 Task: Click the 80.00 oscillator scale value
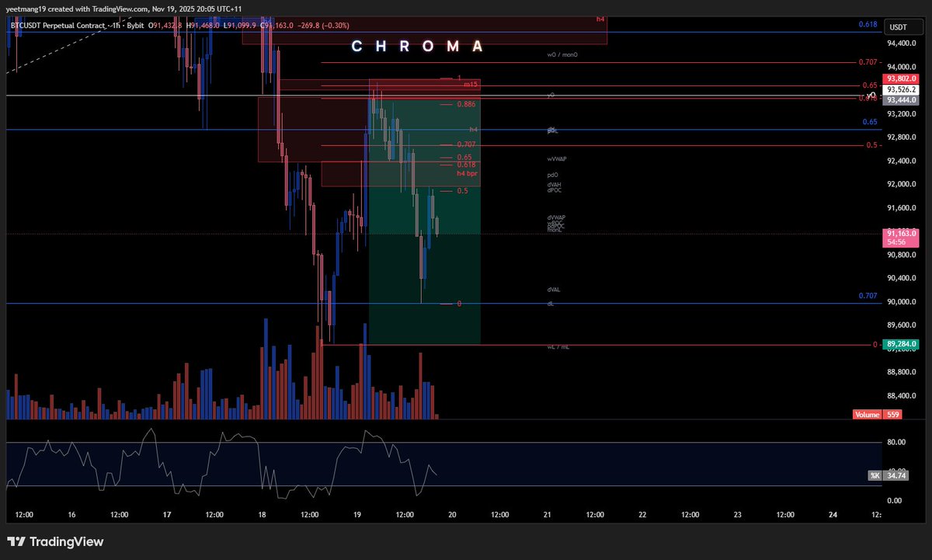click(x=896, y=442)
